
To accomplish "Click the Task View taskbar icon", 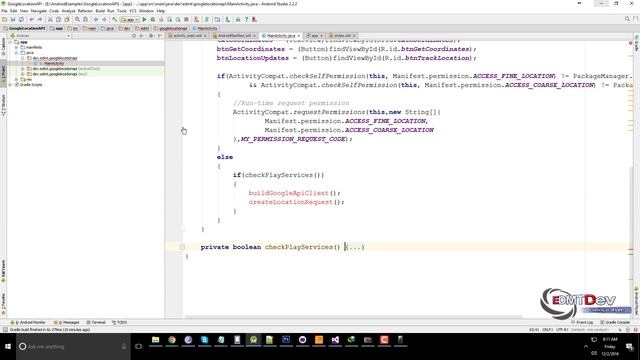I will (138, 347).
